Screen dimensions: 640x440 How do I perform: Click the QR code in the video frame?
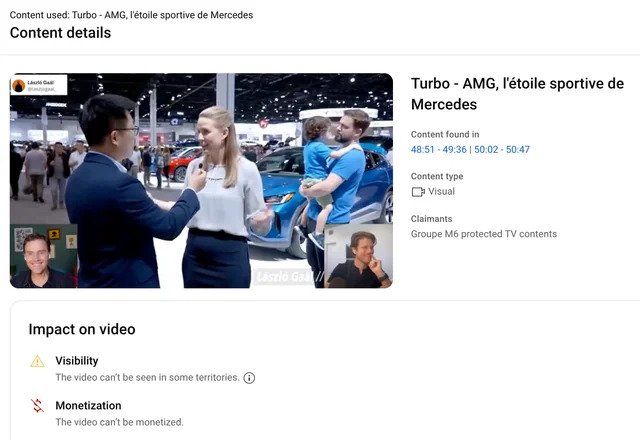(23, 239)
